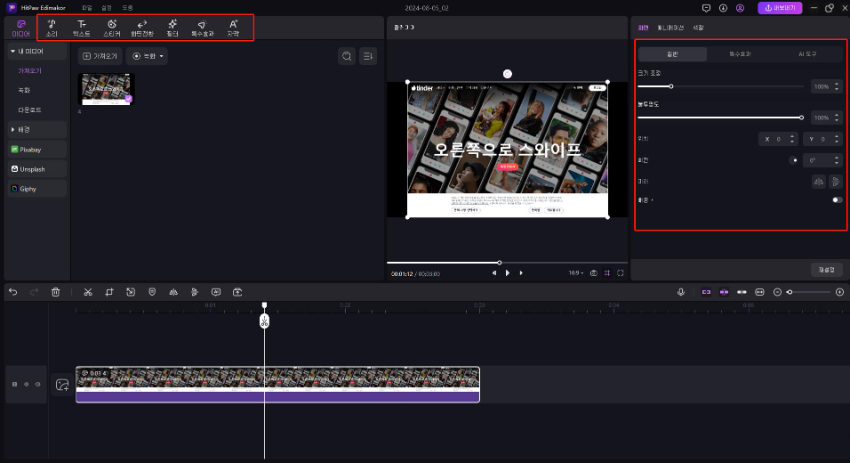Screen dimensions: 850x463
Task: Click the undo arrow in timeline toolbar
Action: pos(13,292)
